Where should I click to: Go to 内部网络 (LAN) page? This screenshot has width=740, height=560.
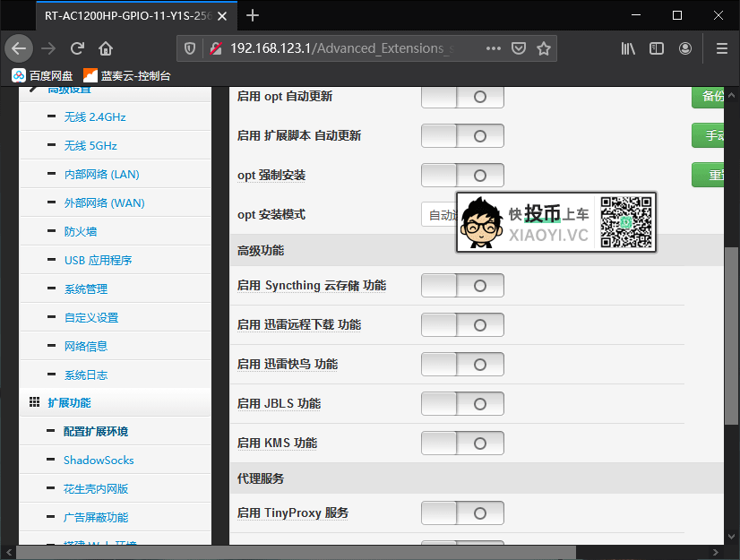pyautogui.click(x=102, y=175)
